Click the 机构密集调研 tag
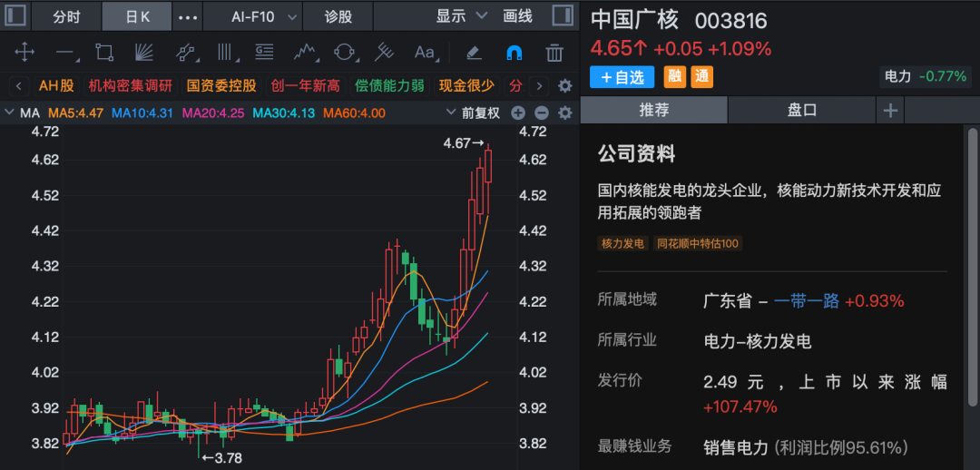The width and height of the screenshot is (980, 470). [x=130, y=85]
